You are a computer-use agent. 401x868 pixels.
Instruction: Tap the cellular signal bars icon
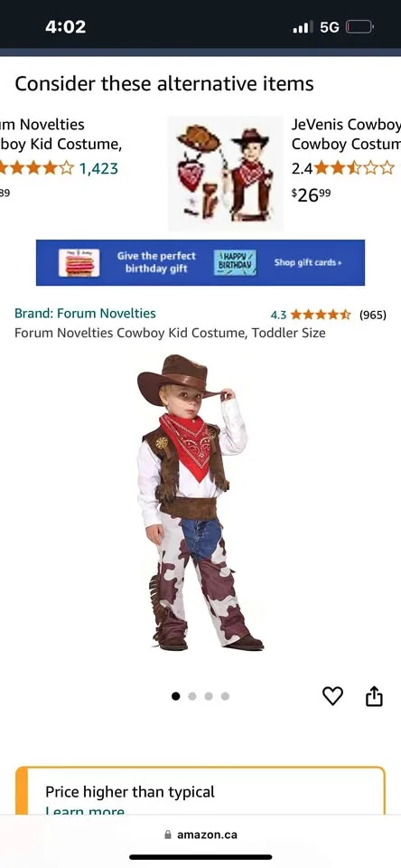click(303, 26)
